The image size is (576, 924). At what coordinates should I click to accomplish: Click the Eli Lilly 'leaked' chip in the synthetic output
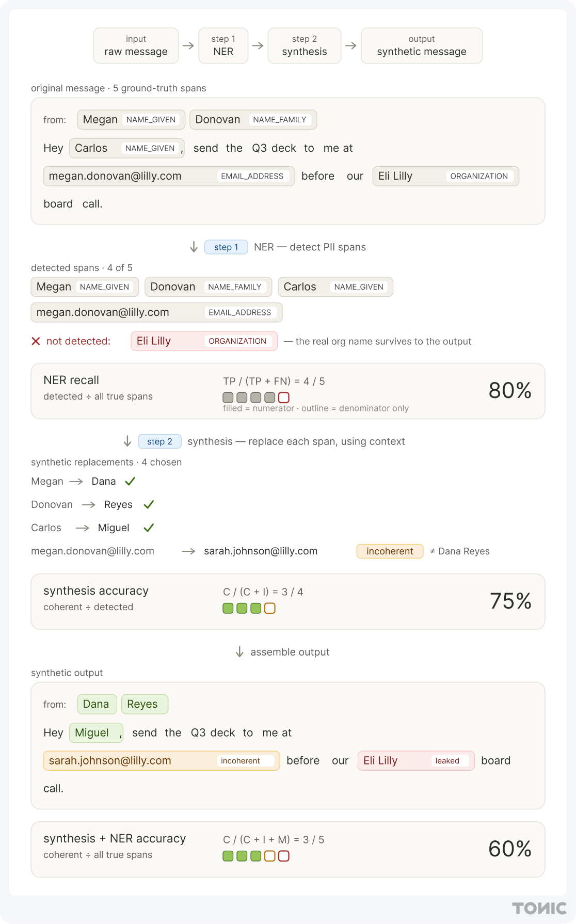[x=415, y=761]
